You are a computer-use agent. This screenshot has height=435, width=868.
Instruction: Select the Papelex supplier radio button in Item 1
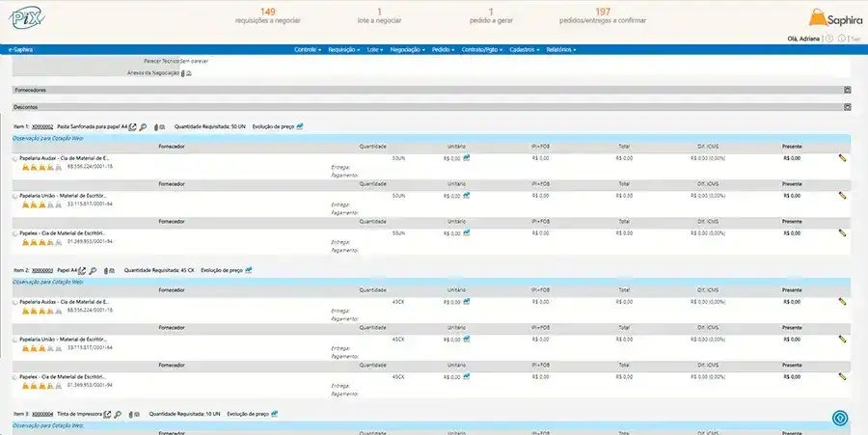[15, 233]
